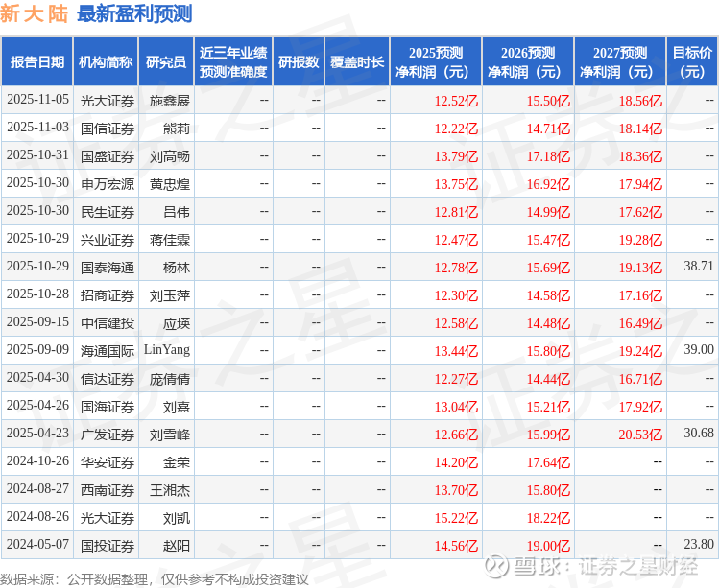Click the 华安证券 institution cell

pos(108,462)
